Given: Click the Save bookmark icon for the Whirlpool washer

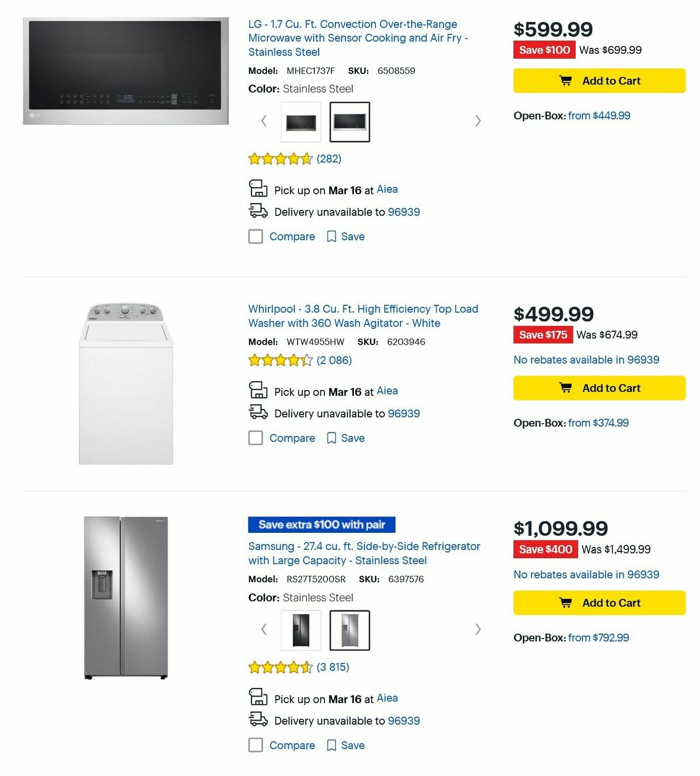Looking at the screenshot, I should coord(332,437).
